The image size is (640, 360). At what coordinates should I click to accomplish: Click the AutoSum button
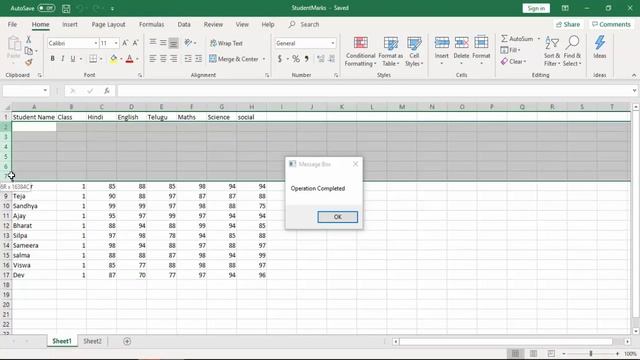[x=517, y=39]
